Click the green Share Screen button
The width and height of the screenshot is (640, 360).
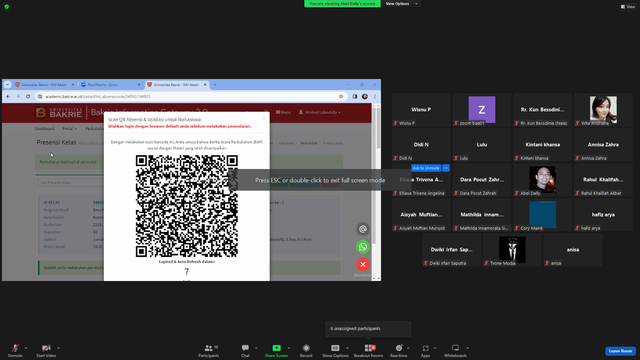click(276, 350)
